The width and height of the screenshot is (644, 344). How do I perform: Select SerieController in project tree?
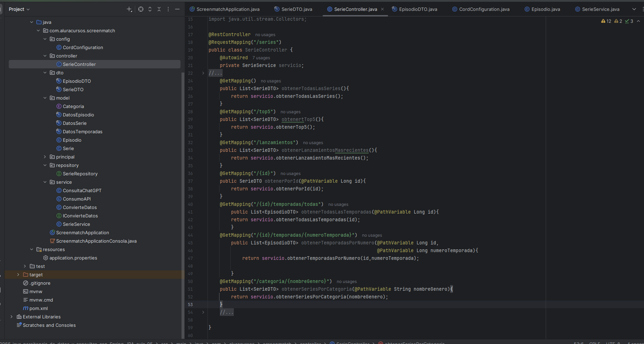click(x=79, y=64)
